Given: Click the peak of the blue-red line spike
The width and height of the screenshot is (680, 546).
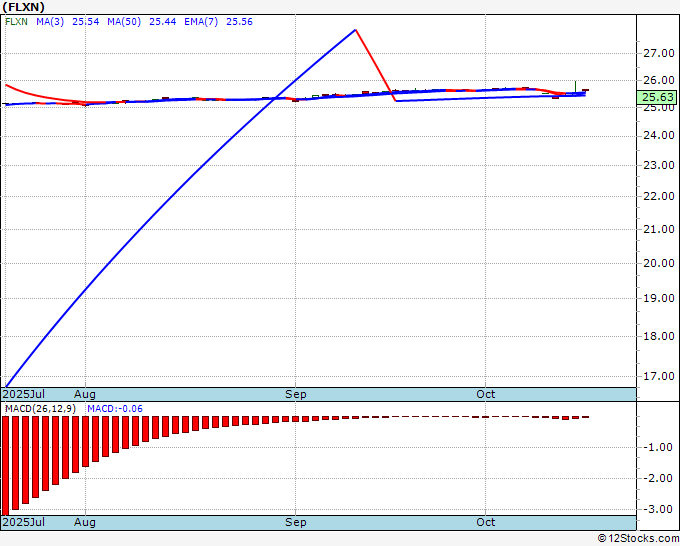Looking at the screenshot, I should pyautogui.click(x=356, y=29).
